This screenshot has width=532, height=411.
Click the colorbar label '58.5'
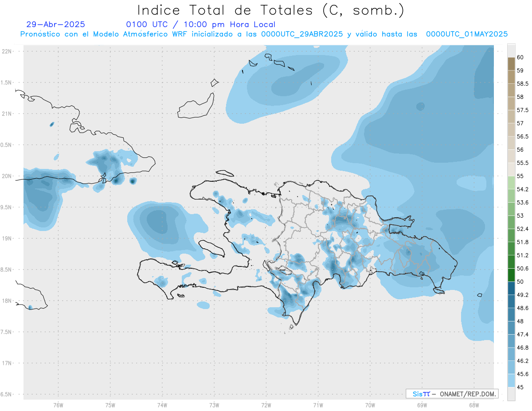[x=523, y=83]
